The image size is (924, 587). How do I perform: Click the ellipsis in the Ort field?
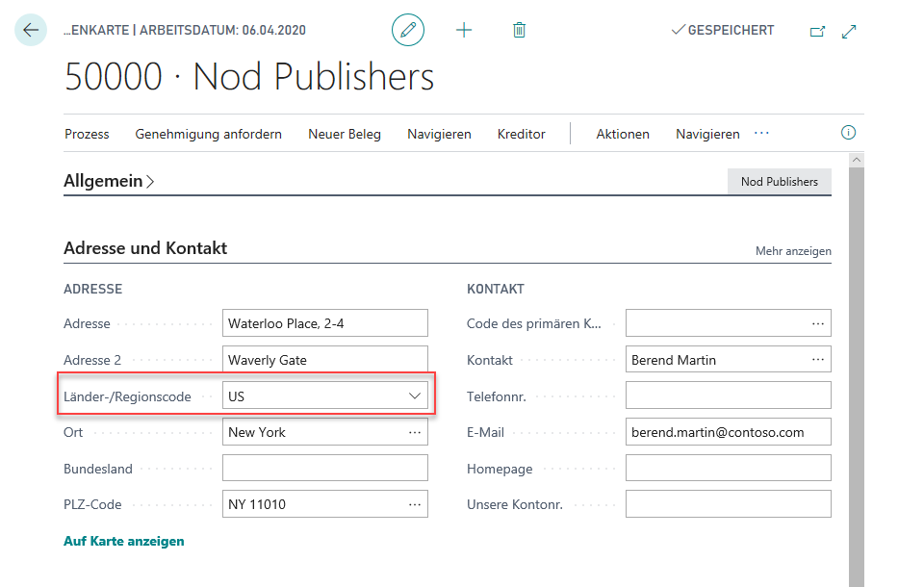click(x=415, y=433)
